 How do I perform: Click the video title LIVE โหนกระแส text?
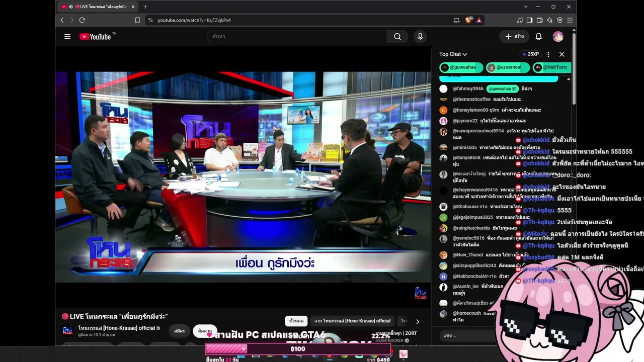coord(115,316)
